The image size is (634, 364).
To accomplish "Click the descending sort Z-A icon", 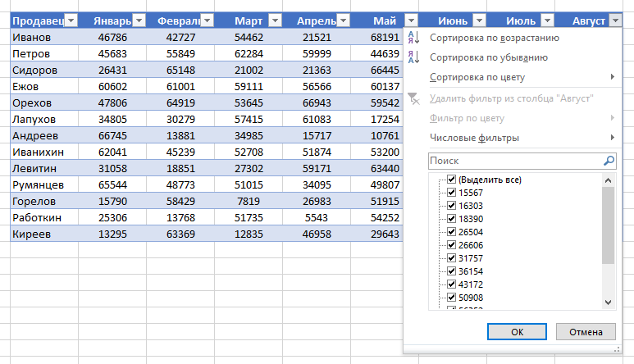I will click(x=413, y=57).
